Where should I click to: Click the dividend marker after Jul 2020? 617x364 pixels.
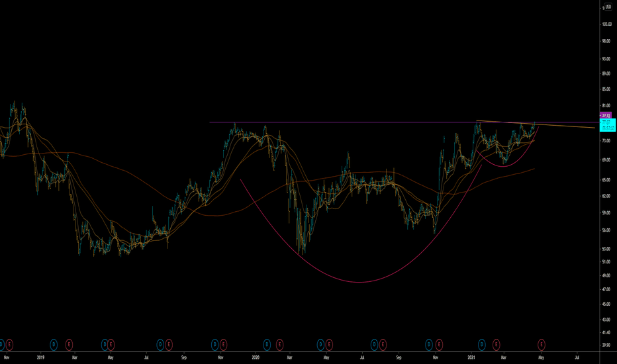(x=374, y=345)
